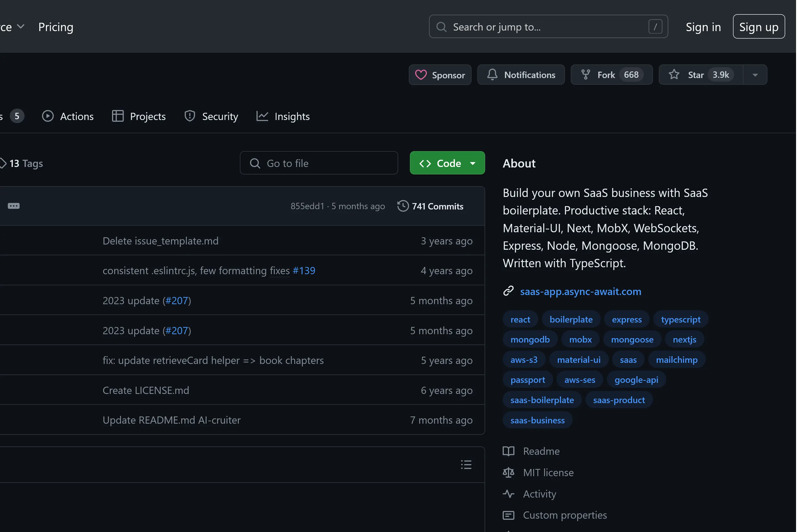Select the aws-s3 topic tag
Screen dimensions: 798x532
pyautogui.click(x=524, y=360)
